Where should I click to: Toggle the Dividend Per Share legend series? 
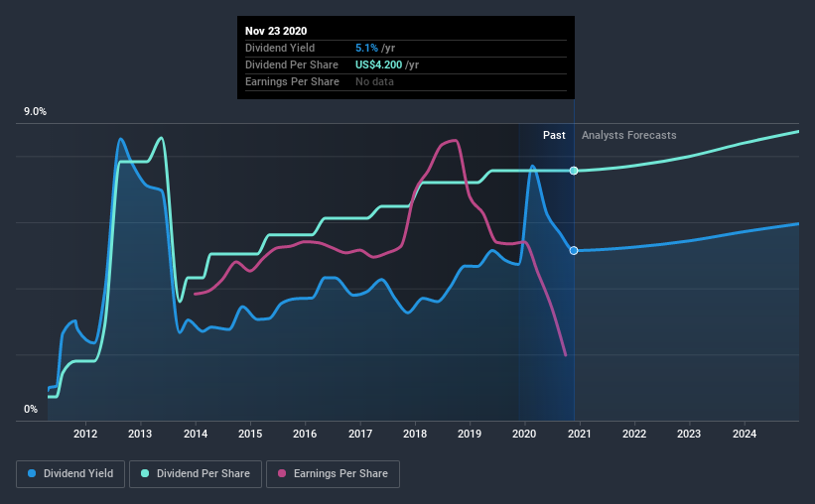click(x=196, y=474)
